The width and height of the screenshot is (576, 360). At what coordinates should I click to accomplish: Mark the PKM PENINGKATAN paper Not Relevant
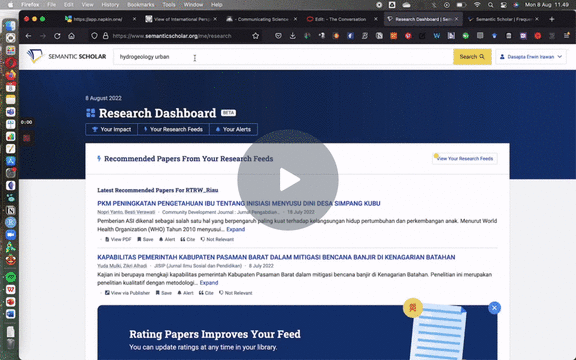click(x=217, y=239)
